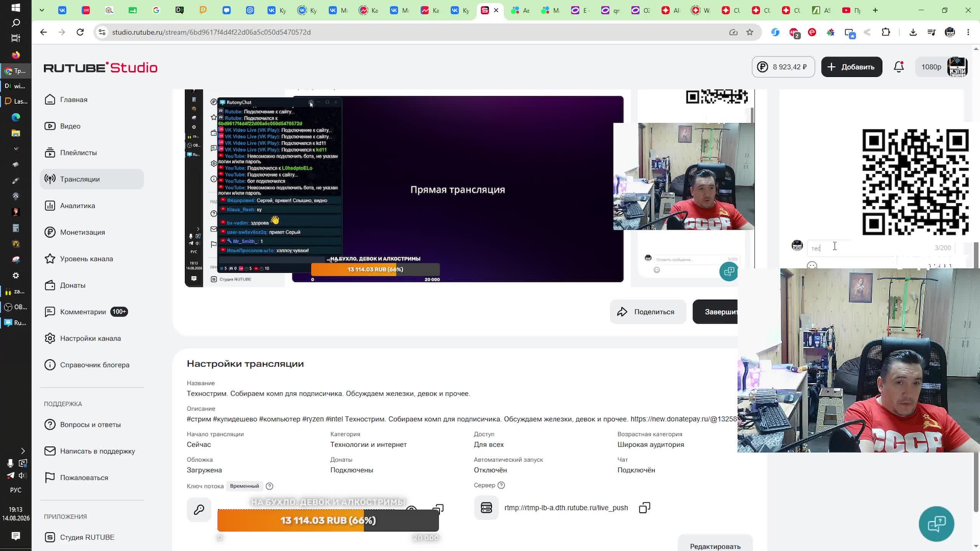Click the Временный stream key badge
The image size is (980, 551).
coord(245,486)
